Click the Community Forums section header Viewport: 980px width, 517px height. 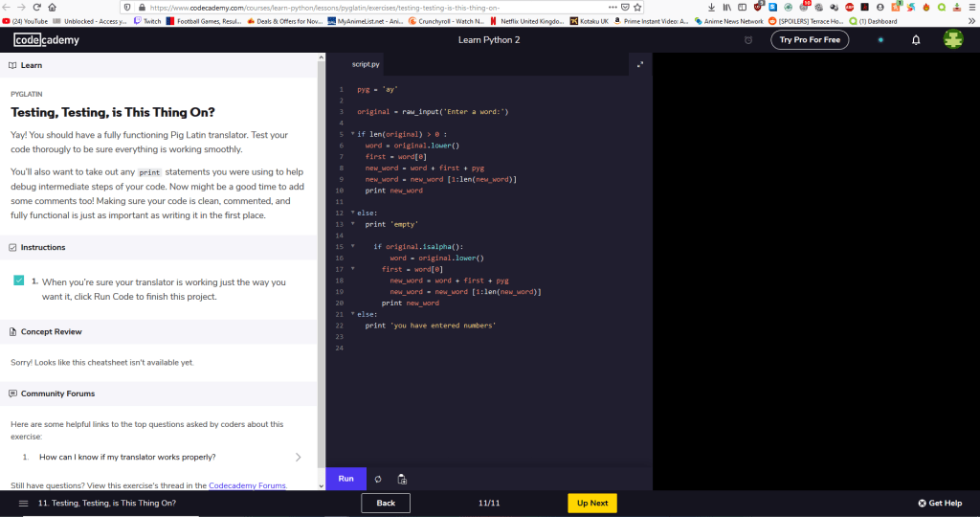click(159, 393)
